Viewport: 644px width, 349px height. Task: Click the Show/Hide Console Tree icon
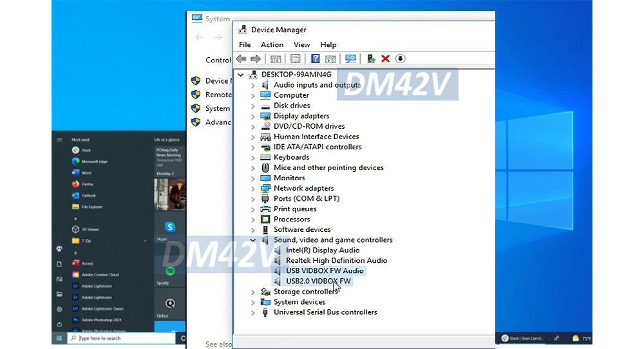coord(276,59)
